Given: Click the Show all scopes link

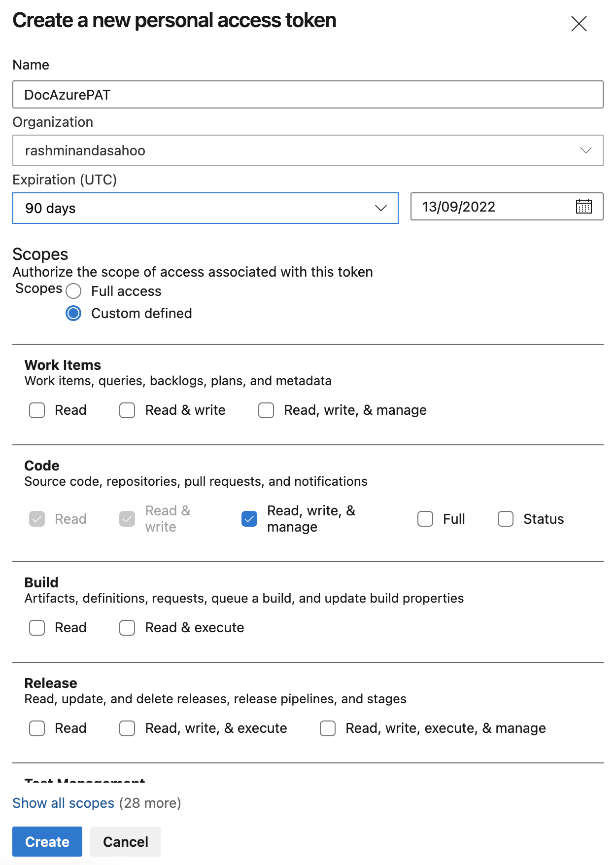Looking at the screenshot, I should [64, 803].
